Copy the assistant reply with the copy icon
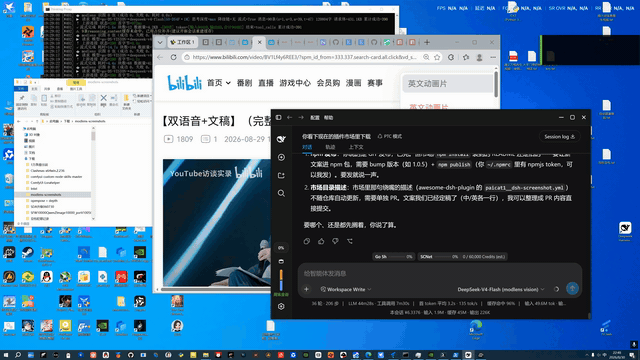This screenshot has width=640, height=360. pyautogui.click(x=307, y=241)
